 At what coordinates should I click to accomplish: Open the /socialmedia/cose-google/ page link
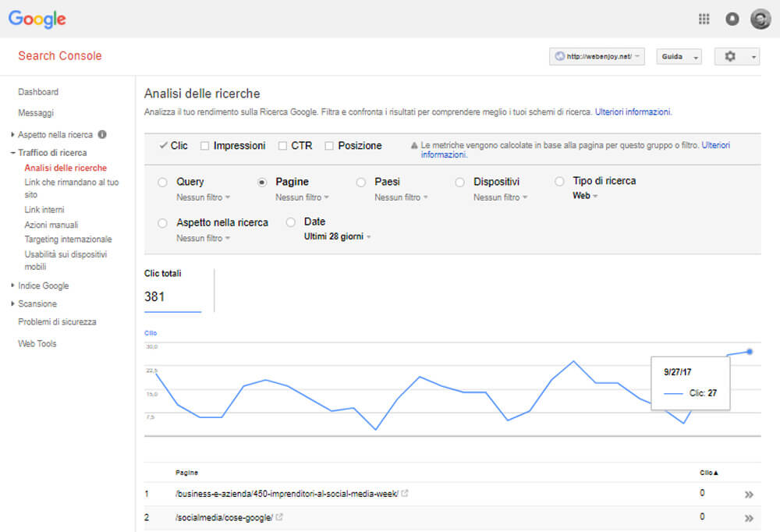pos(224,517)
